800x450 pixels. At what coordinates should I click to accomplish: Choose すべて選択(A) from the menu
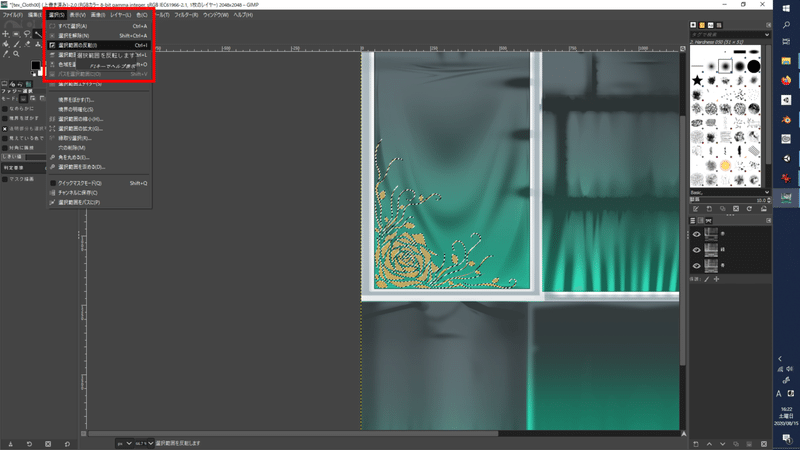click(x=98, y=26)
